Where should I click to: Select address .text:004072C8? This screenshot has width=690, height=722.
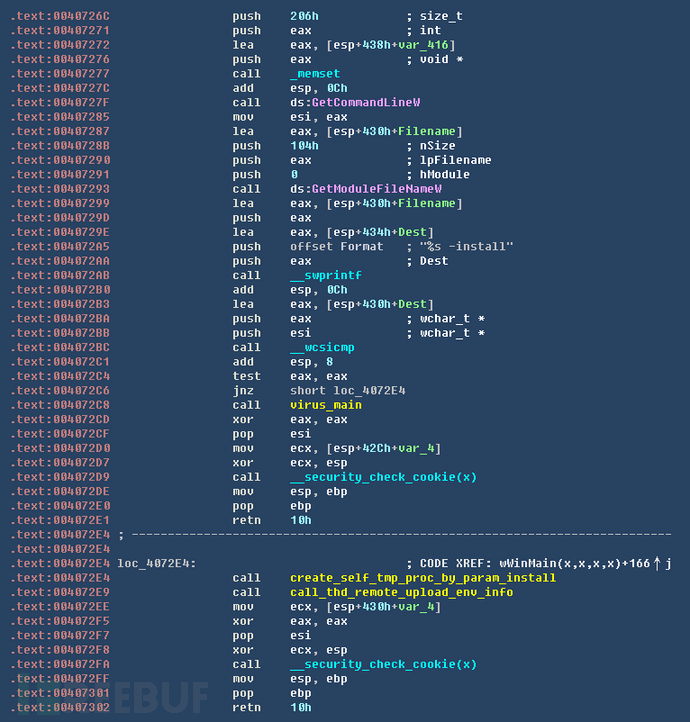60,405
